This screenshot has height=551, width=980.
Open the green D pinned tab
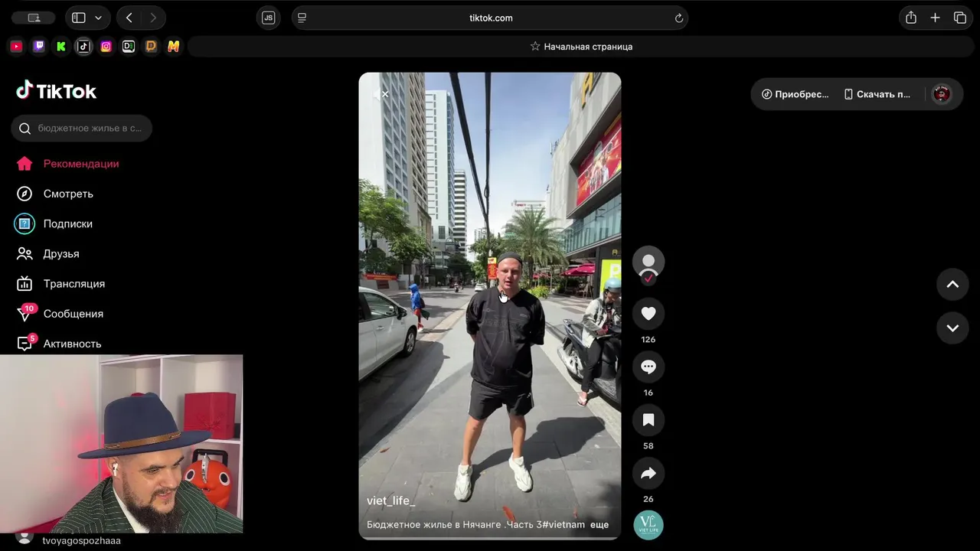[129, 47]
